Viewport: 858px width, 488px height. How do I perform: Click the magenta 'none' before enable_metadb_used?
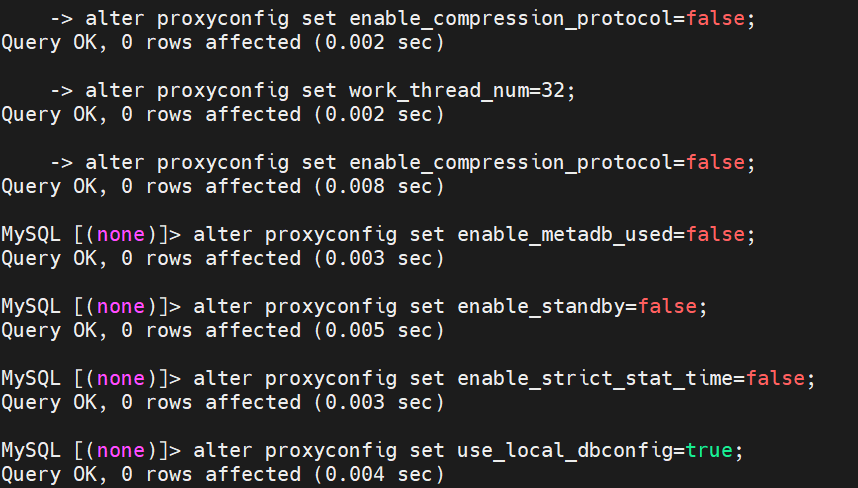(120, 235)
